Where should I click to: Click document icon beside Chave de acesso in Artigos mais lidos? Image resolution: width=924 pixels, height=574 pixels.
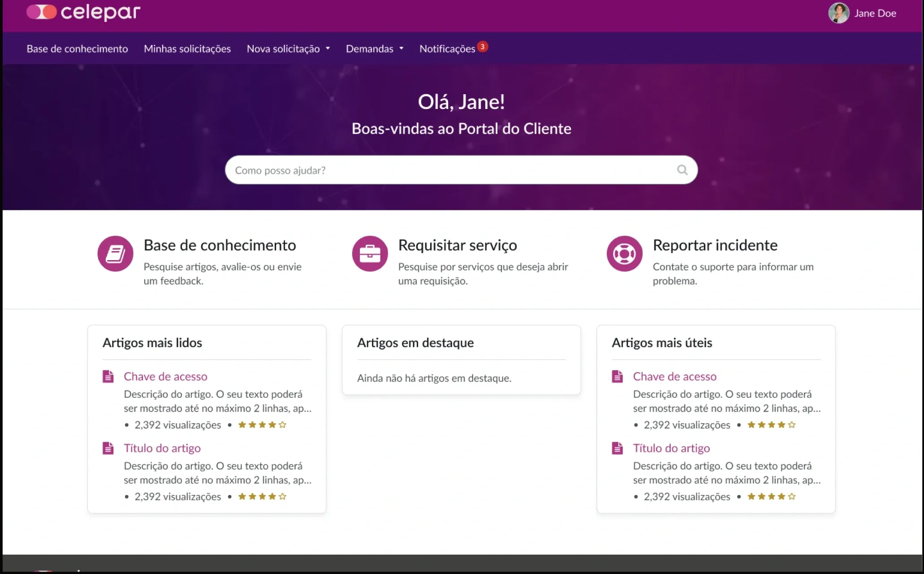108,376
